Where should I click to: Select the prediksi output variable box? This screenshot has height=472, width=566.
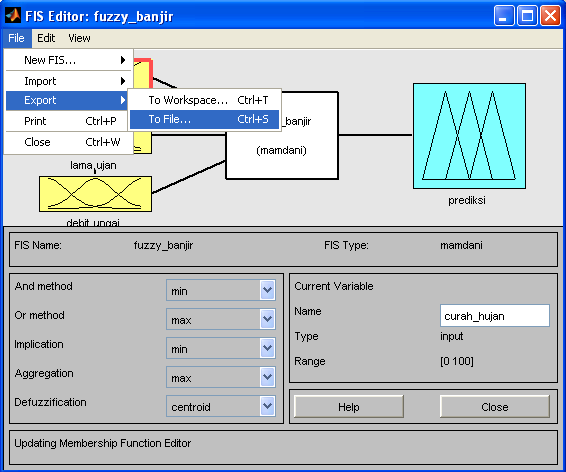tap(469, 136)
